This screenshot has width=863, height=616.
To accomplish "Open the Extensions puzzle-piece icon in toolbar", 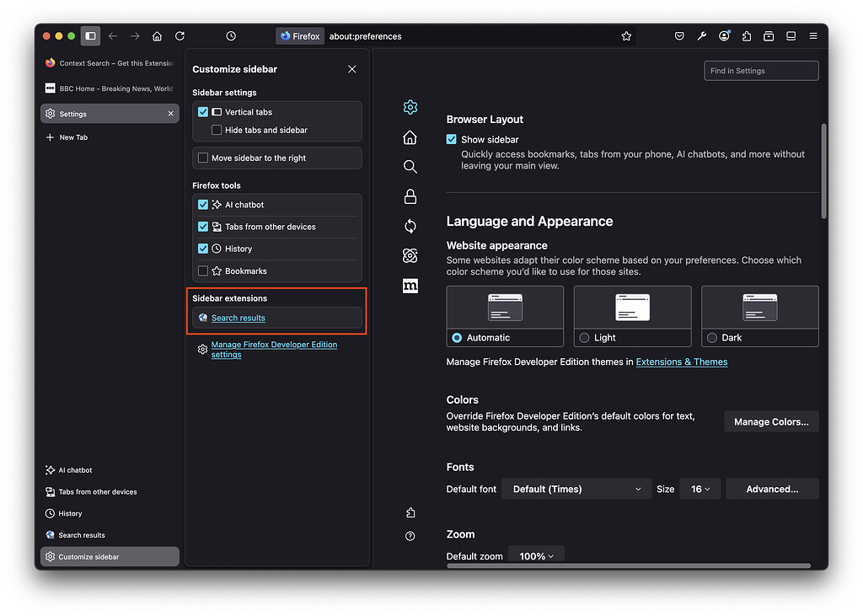I will click(747, 36).
